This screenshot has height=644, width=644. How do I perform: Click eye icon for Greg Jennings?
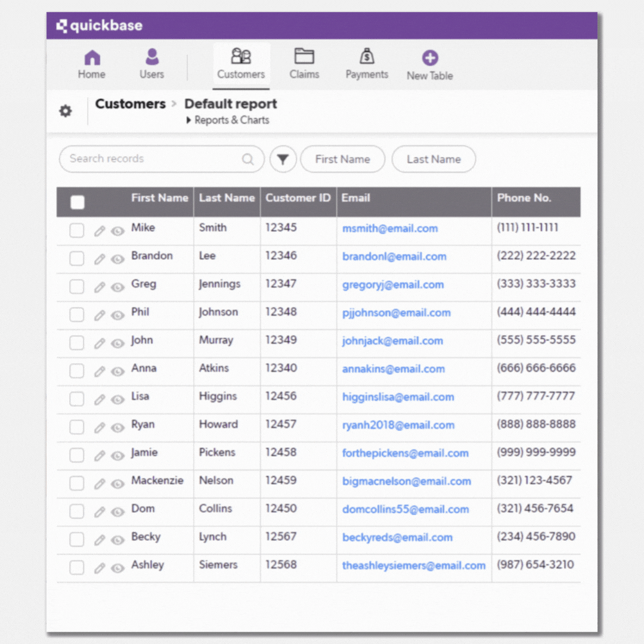118,287
